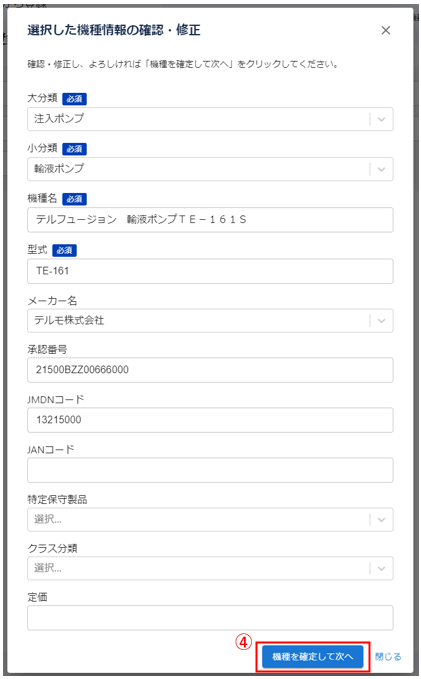Open the クラス分類 dropdown chevron
Viewport: 421px width, 679px height.
382,569
